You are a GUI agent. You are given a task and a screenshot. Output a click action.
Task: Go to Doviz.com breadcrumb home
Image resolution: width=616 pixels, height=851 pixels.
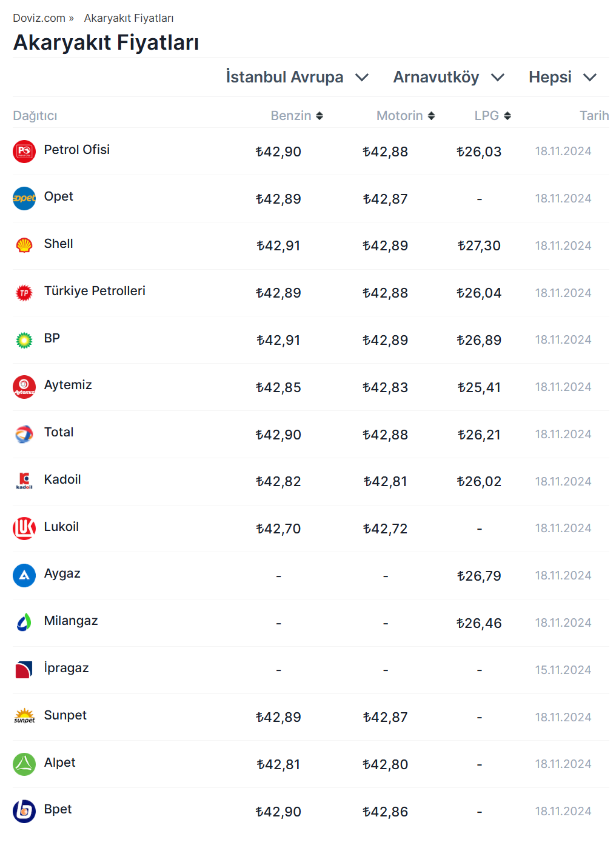39,18
